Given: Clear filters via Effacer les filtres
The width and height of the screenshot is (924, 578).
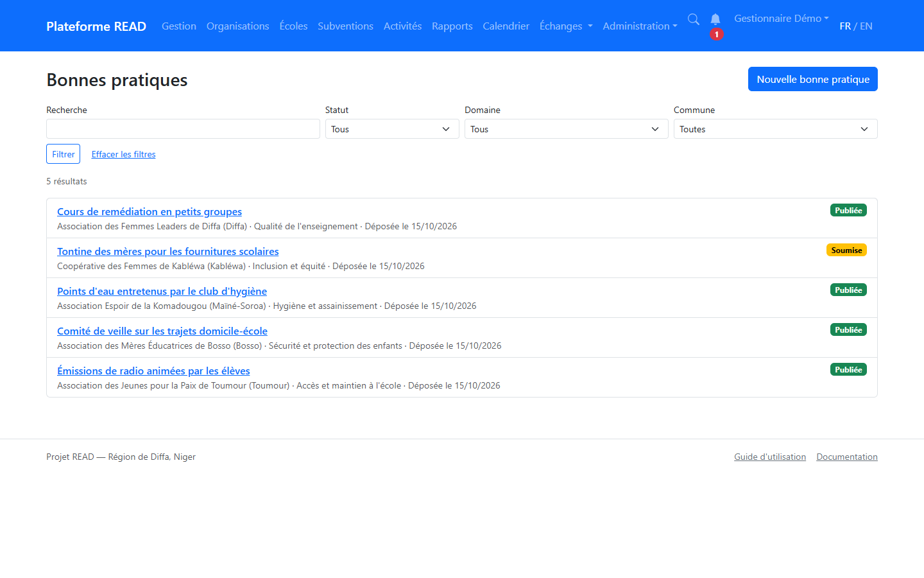Looking at the screenshot, I should coord(124,154).
